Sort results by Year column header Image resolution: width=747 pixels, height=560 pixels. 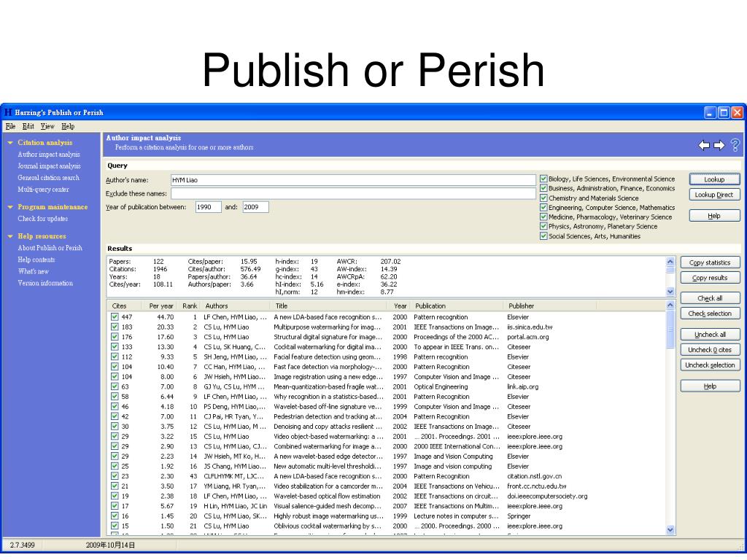[400, 306]
